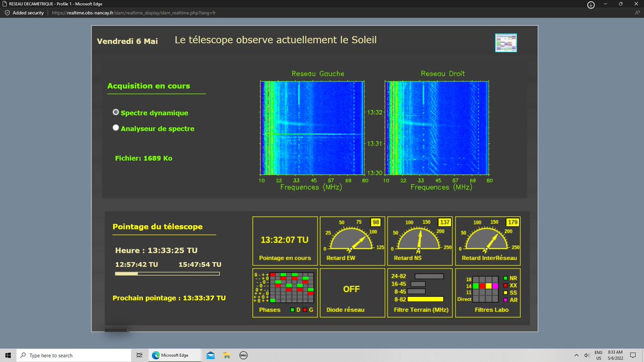Image resolution: width=644 pixels, height=362 pixels.
Task: Click the page address URL bar
Action: coord(134,13)
